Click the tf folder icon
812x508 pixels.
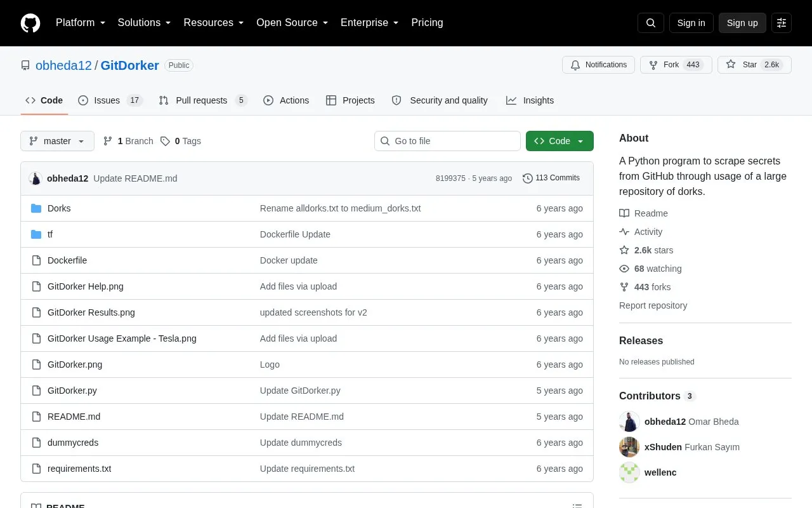coord(36,234)
